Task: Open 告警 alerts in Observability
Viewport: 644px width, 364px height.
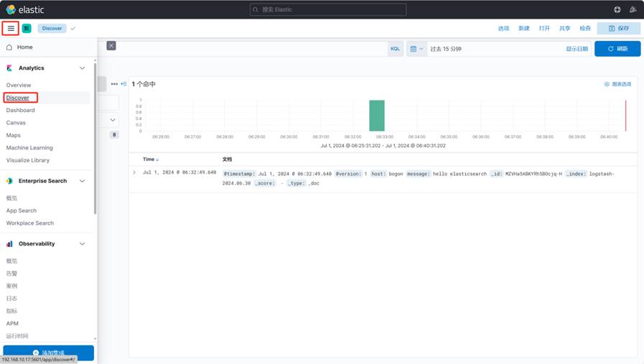Action: coord(11,274)
